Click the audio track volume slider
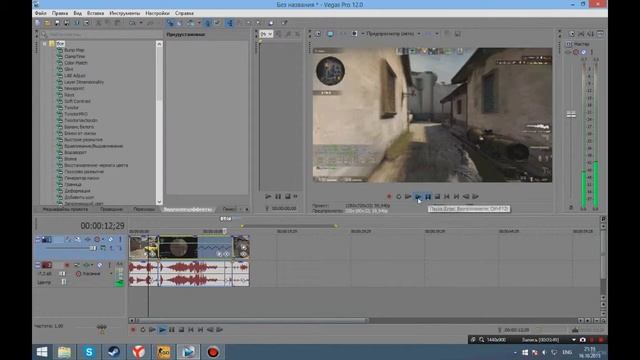The width and height of the screenshot is (640, 360). tap(63, 274)
